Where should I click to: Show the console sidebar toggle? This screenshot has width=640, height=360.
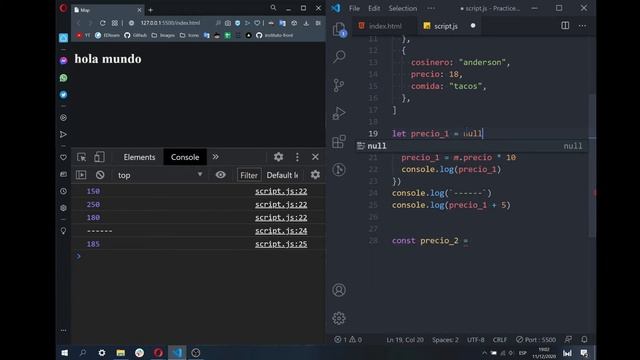click(81, 175)
